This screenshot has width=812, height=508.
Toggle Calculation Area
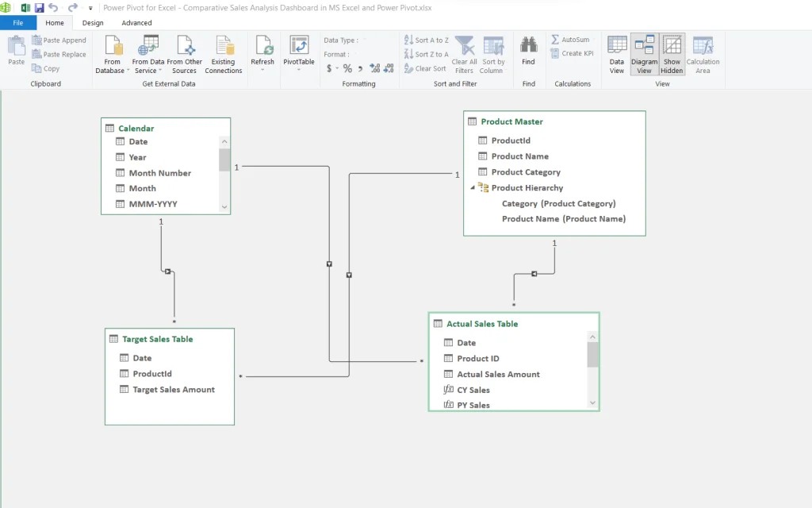click(703, 55)
